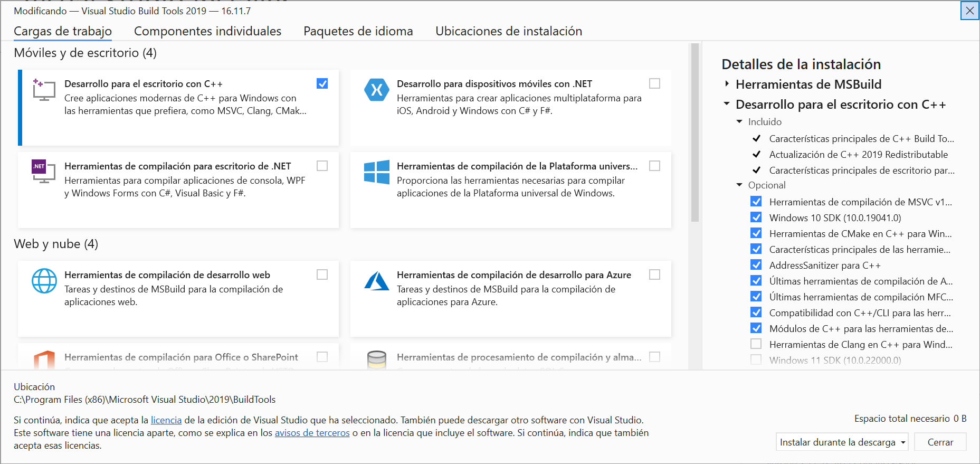Click the Universal Windows Platform logo icon
Screen dimensions: 980x464
(x=377, y=172)
